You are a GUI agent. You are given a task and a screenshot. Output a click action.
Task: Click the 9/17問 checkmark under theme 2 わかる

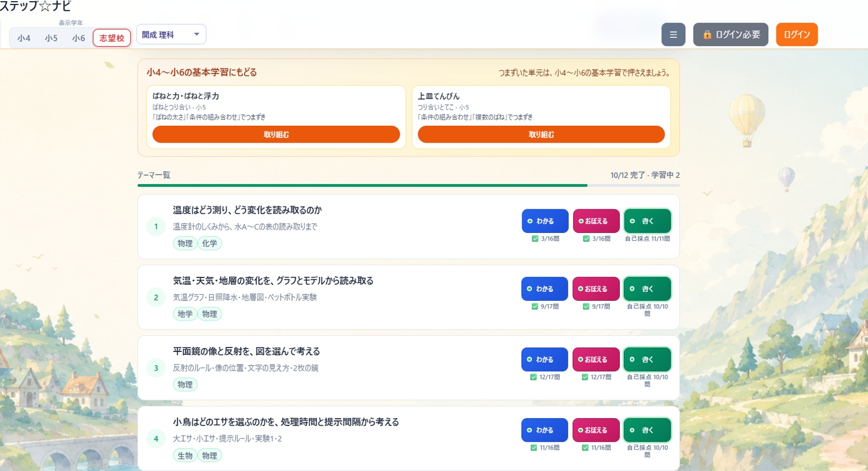534,307
